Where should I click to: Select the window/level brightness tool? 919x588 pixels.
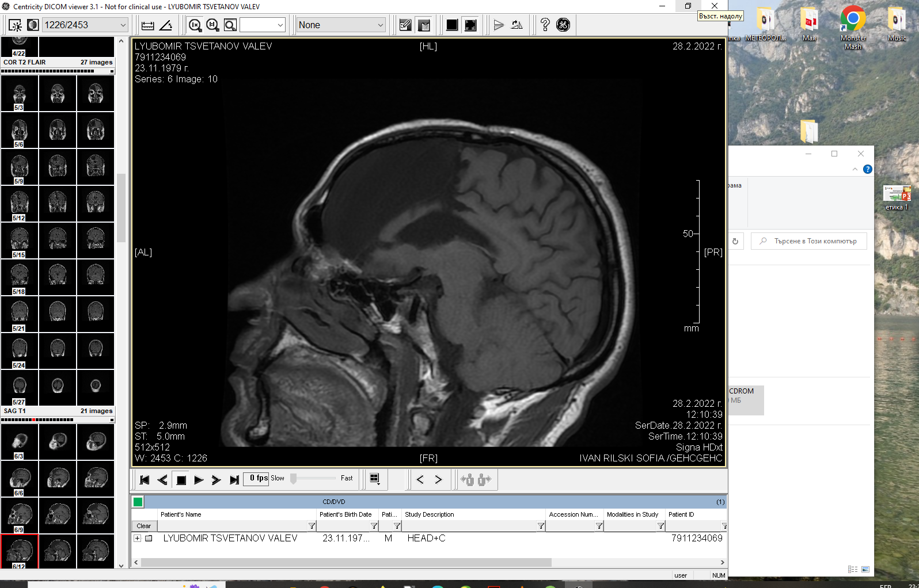click(15, 25)
